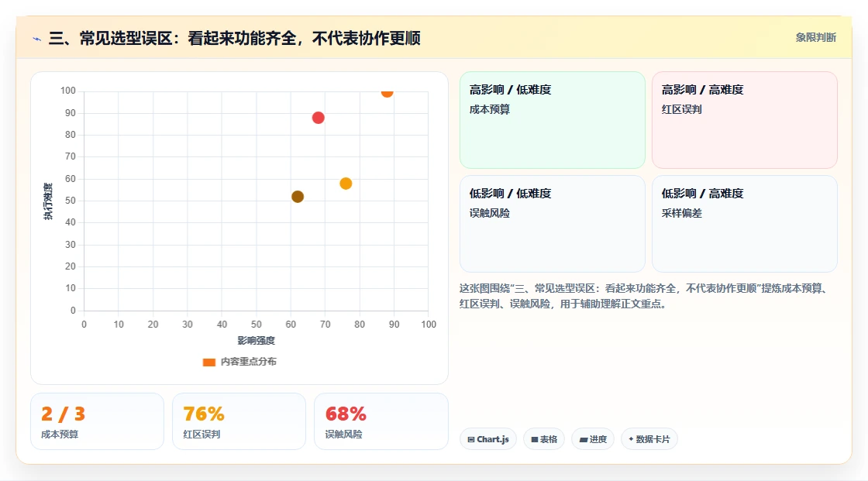Click the section title 三、常见选型误区
The height and width of the screenshot is (481, 868).
click(235, 38)
